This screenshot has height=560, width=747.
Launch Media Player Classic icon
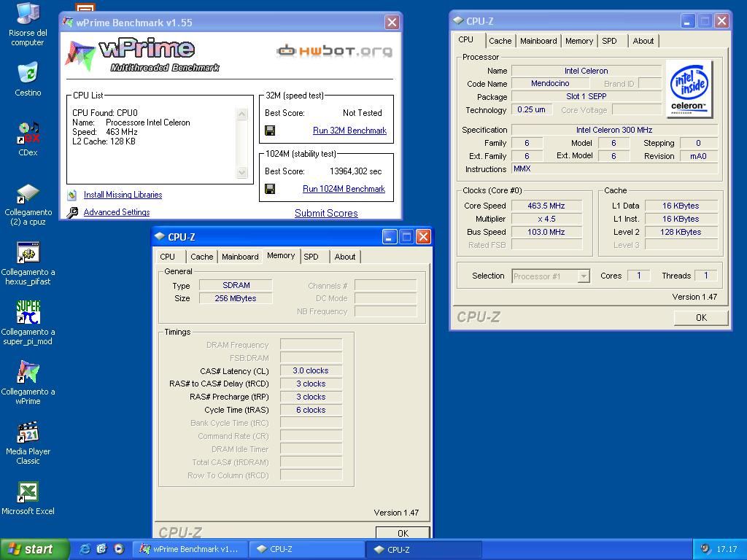tap(28, 432)
